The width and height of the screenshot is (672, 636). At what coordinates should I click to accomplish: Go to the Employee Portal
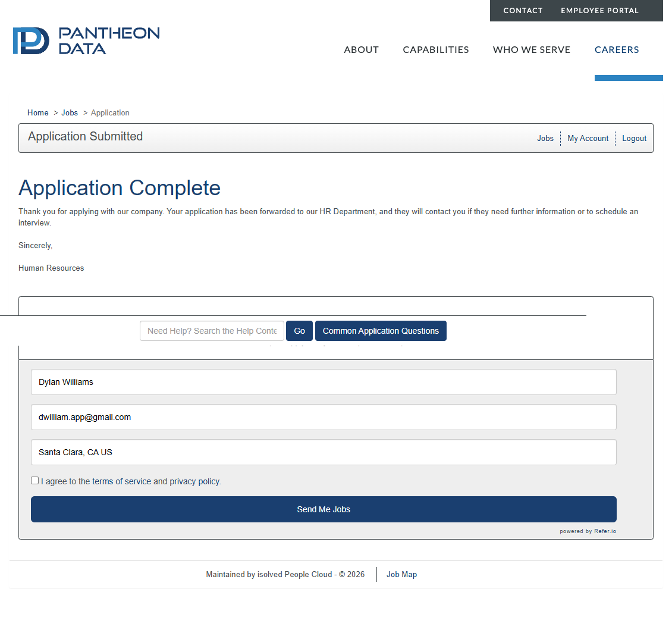[599, 11]
